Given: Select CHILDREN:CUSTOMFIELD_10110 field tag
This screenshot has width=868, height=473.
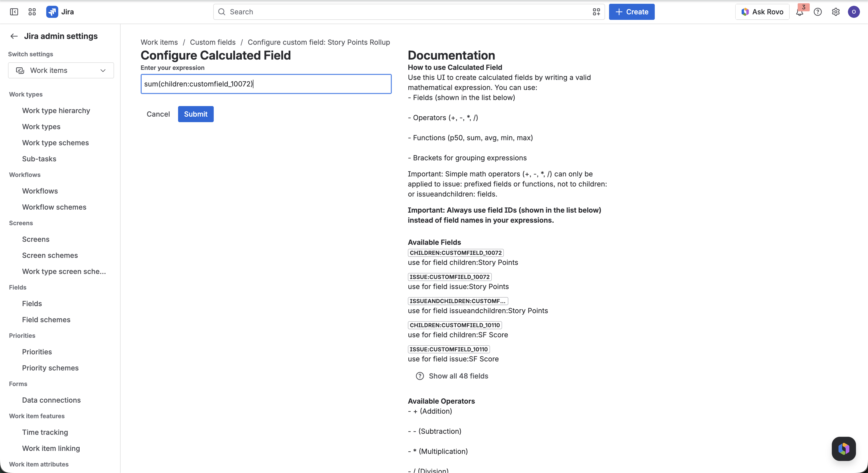Looking at the screenshot, I should click(455, 325).
